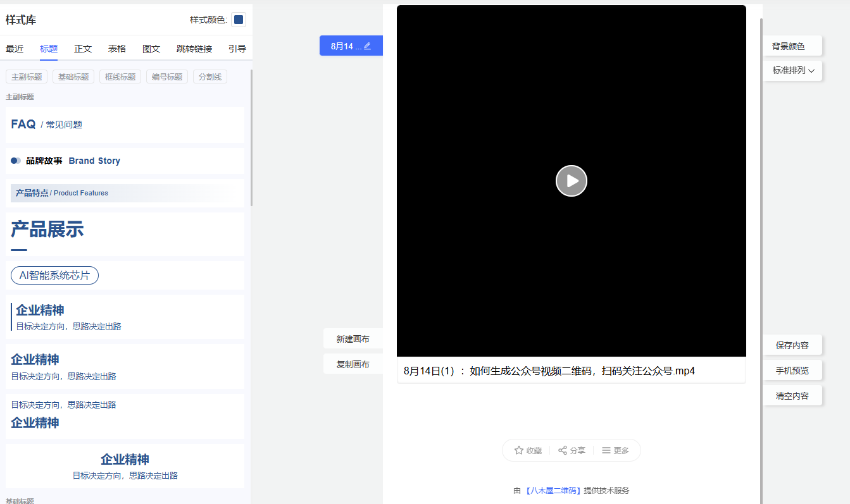Screen dimensions: 850x504
Task: Click the pencil edit icon on 8月14 tab
Action: [368, 46]
